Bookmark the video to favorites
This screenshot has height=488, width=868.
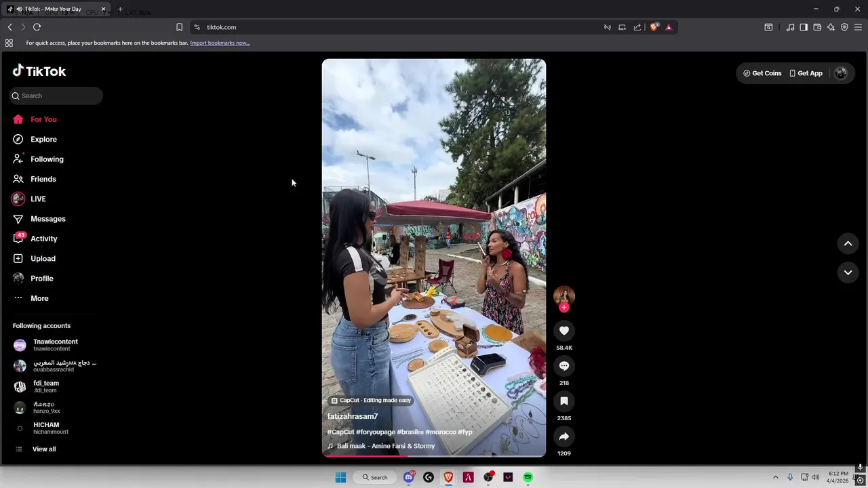(x=564, y=401)
